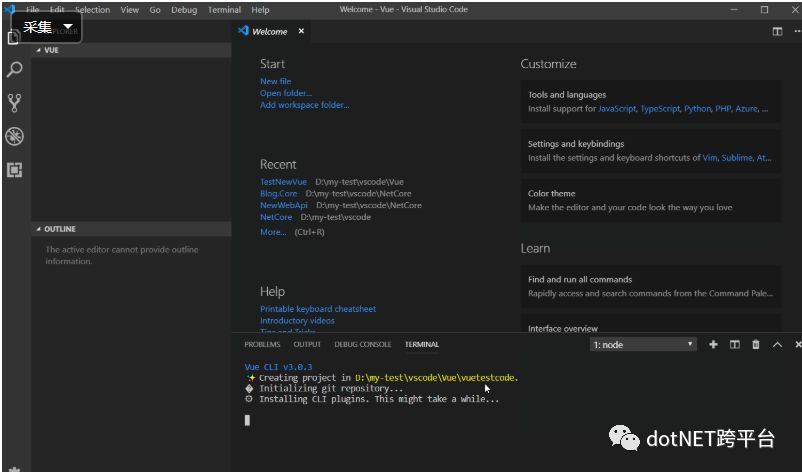Split the terminal pane
Viewport: 802px width, 474px height.
tap(734, 345)
